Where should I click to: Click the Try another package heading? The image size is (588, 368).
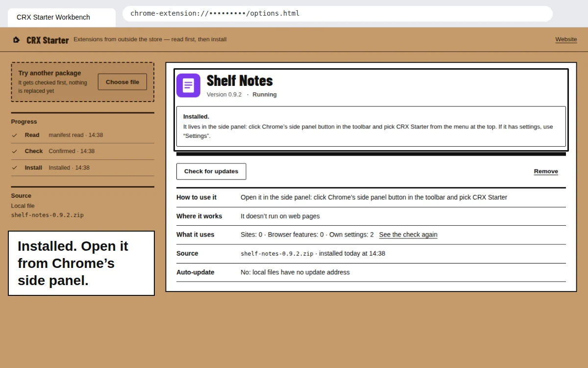coord(49,73)
